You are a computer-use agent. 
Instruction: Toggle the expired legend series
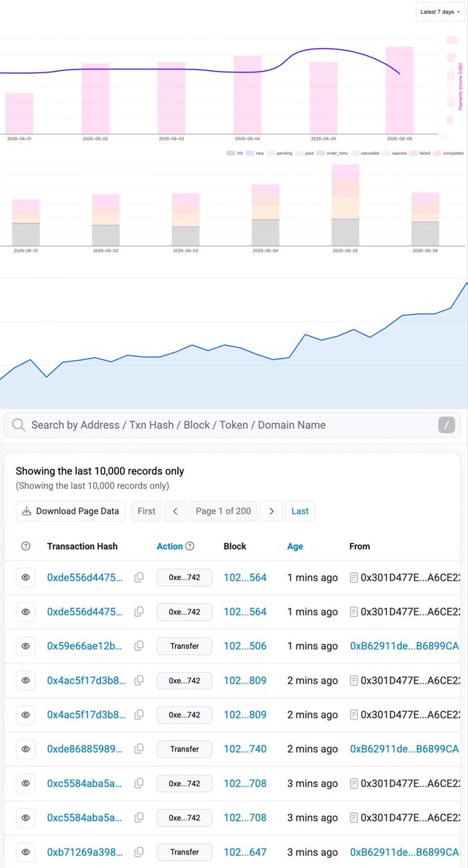click(x=394, y=153)
